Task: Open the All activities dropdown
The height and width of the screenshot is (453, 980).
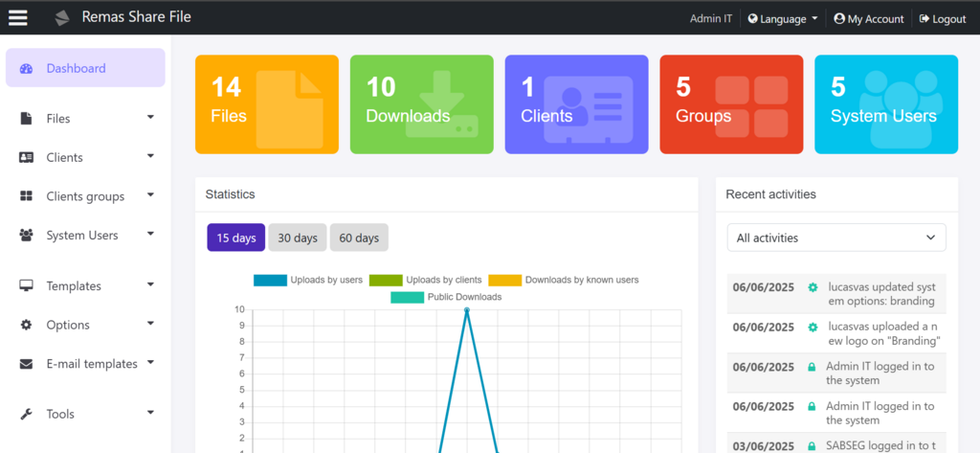Action: tap(835, 238)
